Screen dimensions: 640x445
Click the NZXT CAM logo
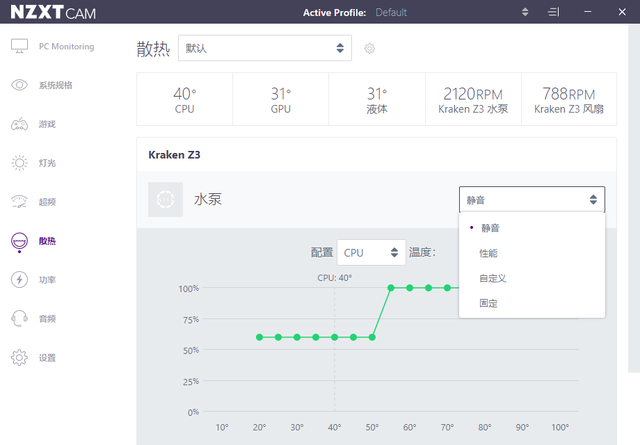[x=53, y=12]
